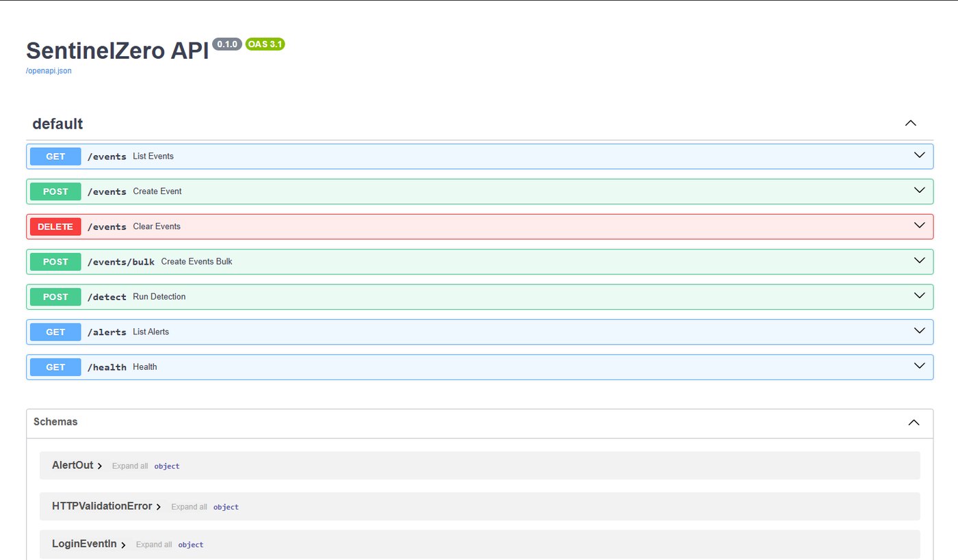Click the POST badge for Create Event
Image resolution: width=958 pixels, height=560 pixels.
point(55,191)
